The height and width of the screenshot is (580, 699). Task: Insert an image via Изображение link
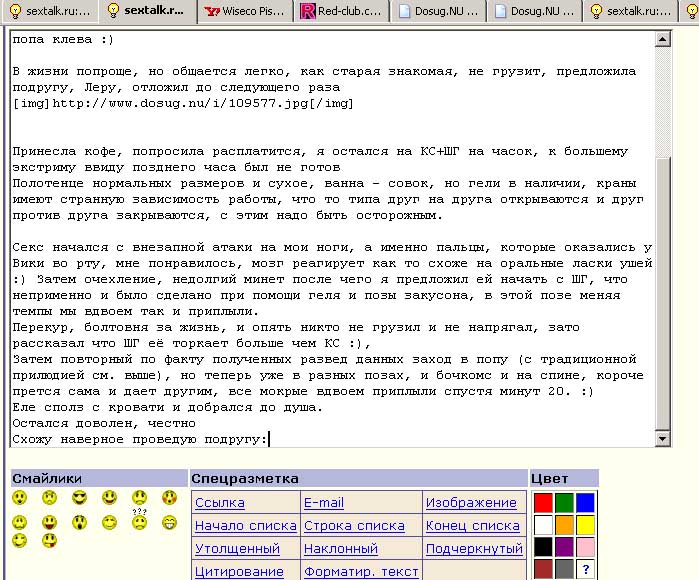click(471, 503)
